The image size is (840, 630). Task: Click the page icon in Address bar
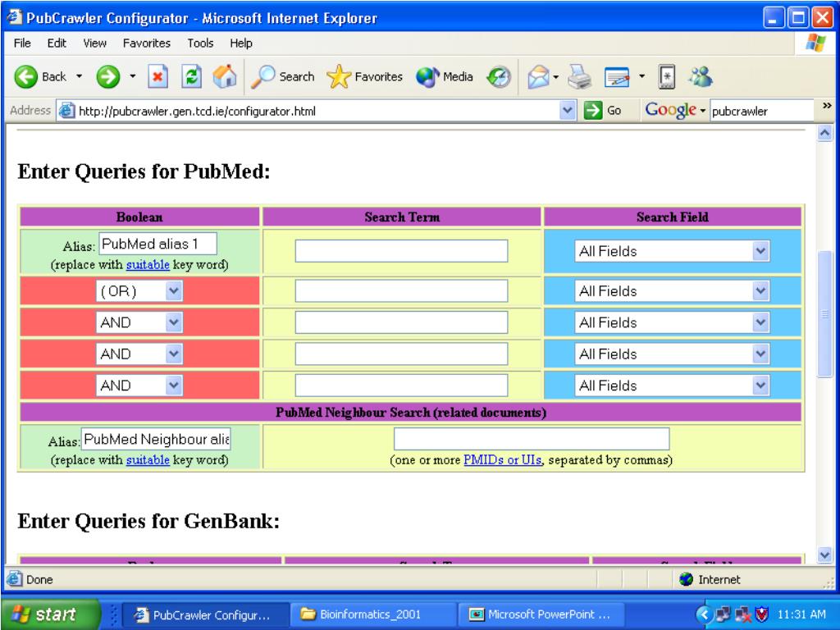[x=66, y=111]
